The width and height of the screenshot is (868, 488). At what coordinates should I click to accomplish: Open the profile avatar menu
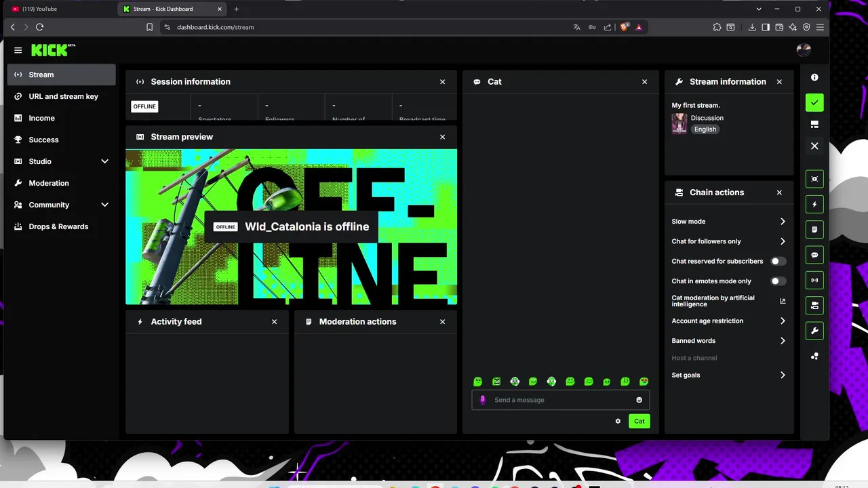(x=804, y=50)
